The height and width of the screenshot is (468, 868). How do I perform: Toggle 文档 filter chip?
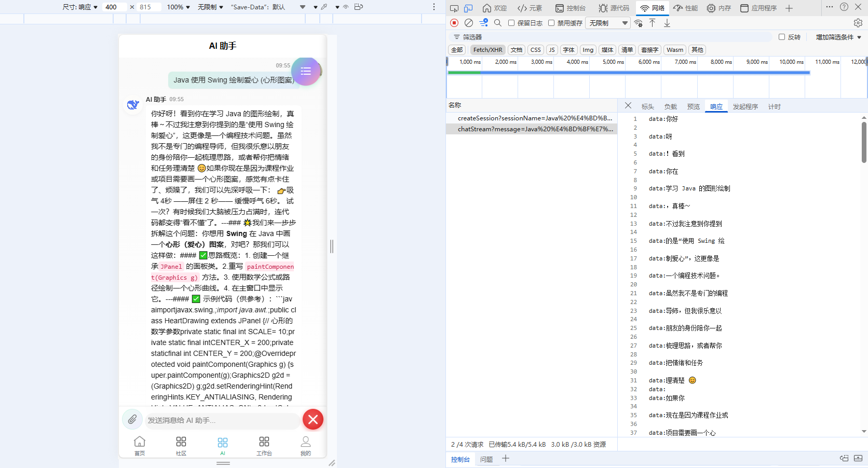517,50
